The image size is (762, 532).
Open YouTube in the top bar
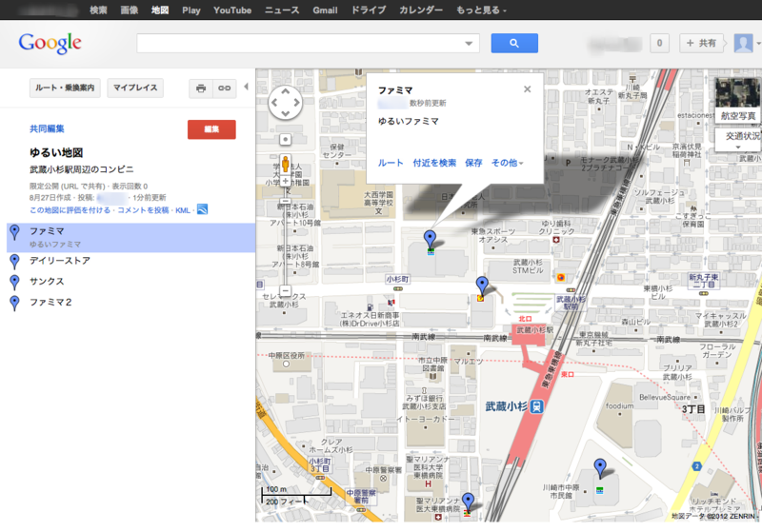(x=232, y=10)
